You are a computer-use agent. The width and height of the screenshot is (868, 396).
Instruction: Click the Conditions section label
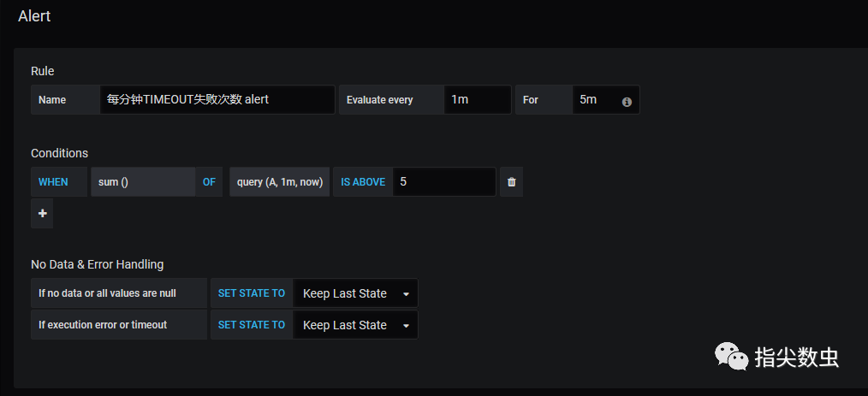[x=59, y=153]
